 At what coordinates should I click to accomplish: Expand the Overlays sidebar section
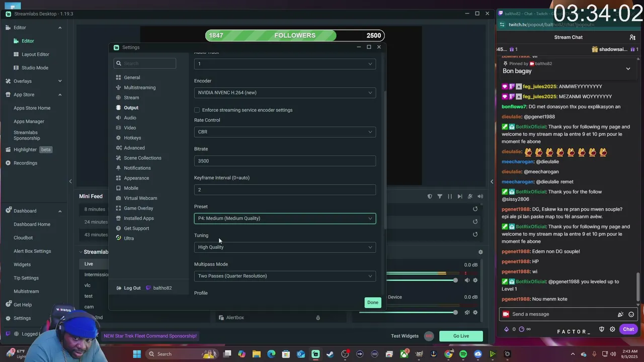[x=60, y=81]
